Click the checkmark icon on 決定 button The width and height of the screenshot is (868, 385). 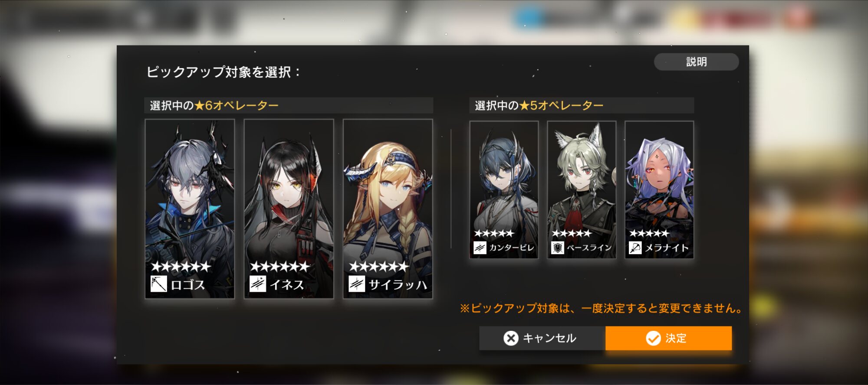pos(653,338)
